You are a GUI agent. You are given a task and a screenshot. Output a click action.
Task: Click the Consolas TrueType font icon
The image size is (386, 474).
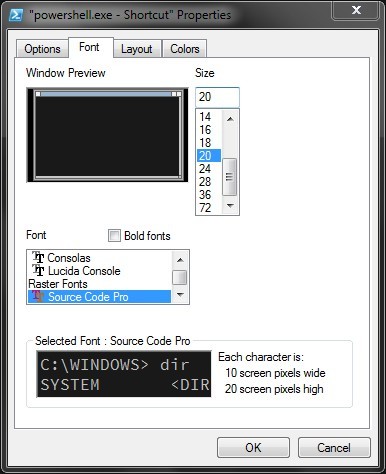[38, 257]
